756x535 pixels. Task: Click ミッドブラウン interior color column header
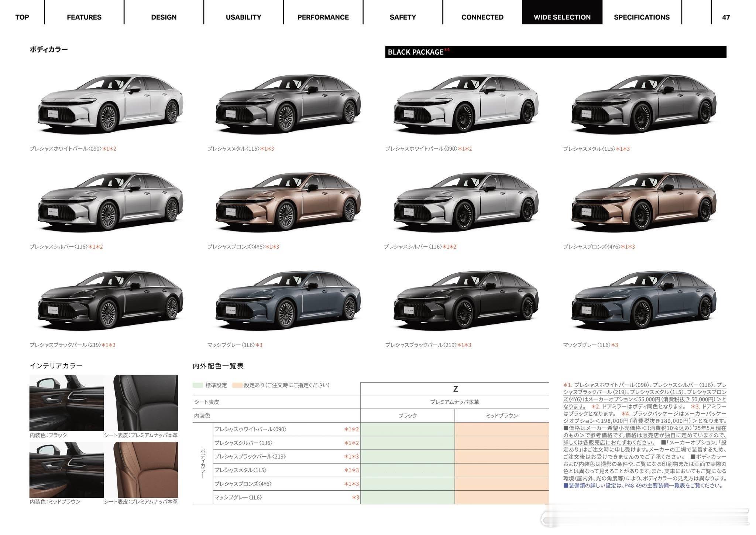pyautogui.click(x=502, y=415)
